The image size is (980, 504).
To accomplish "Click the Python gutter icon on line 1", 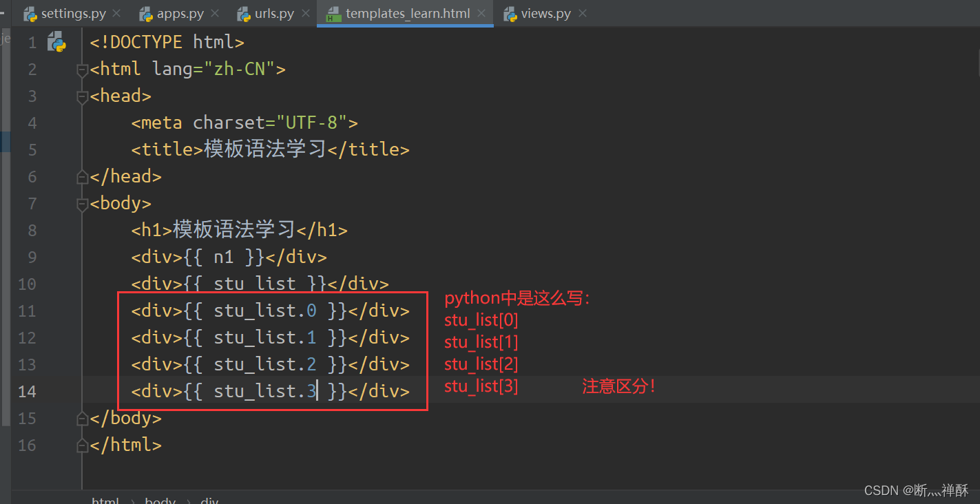I will click(x=56, y=43).
